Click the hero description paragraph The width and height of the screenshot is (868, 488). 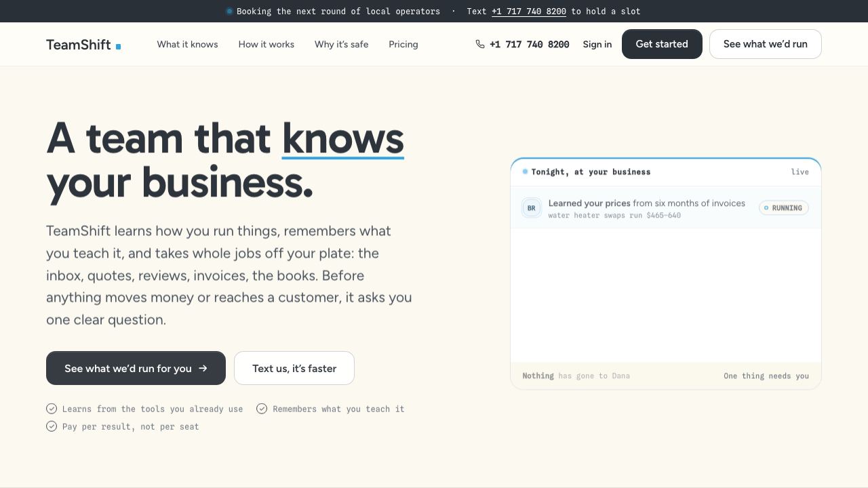click(x=229, y=275)
